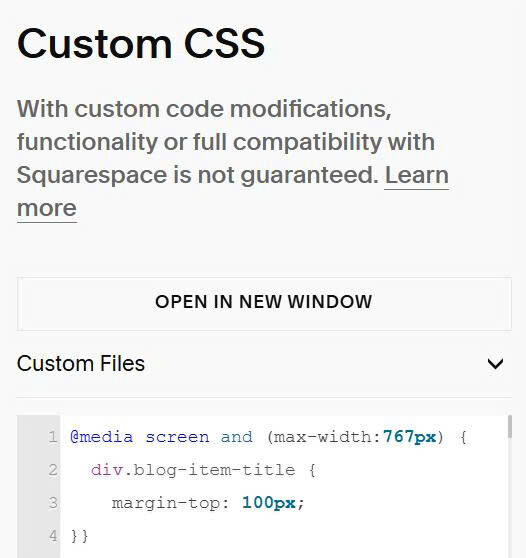
Task: Place cursor after the closing braces
Action: tap(89, 536)
